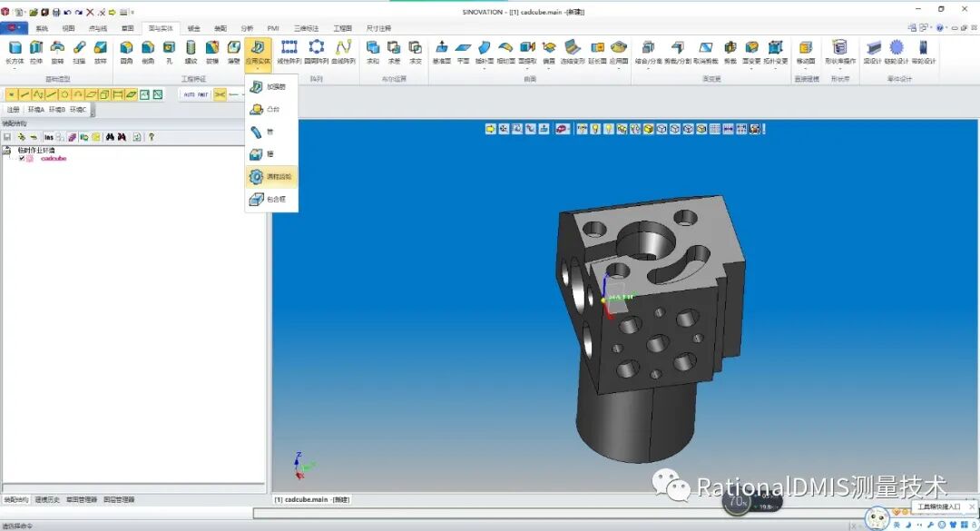Open dropdown arrow on first sketch toolbar icon
980x531 pixels.
pos(11,93)
